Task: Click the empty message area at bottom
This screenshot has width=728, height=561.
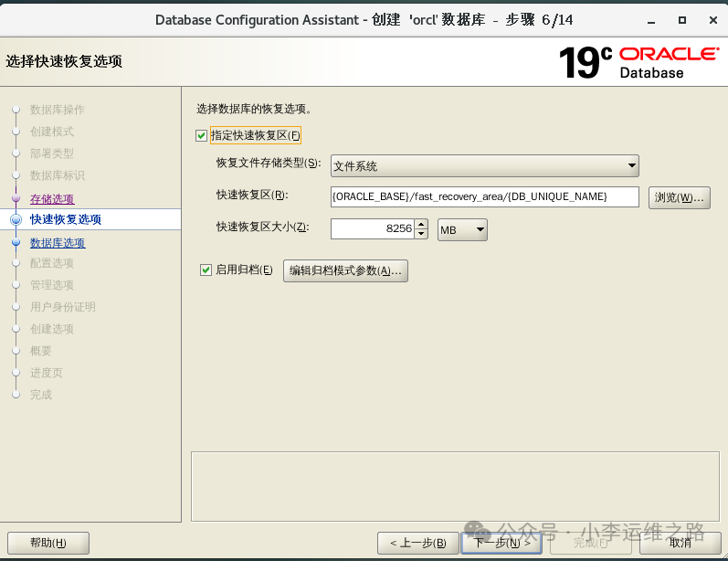Action: pyautogui.click(x=455, y=486)
